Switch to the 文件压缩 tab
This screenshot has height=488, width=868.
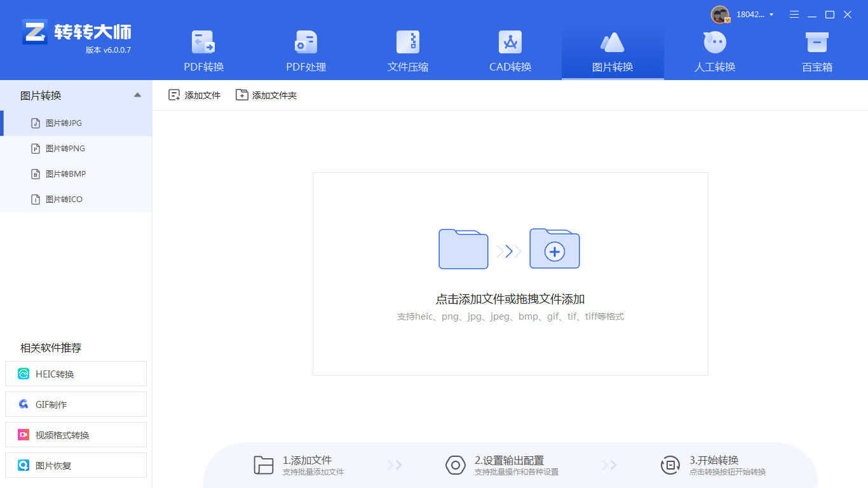point(408,52)
